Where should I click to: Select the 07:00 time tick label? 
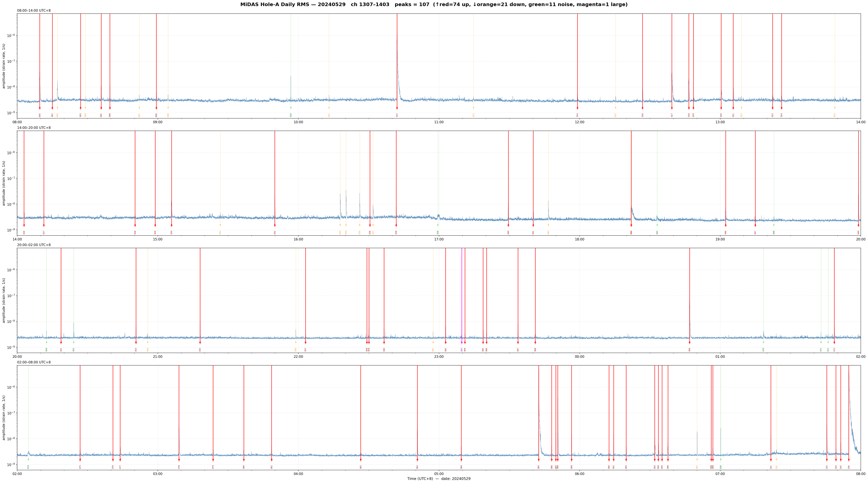tap(720, 474)
